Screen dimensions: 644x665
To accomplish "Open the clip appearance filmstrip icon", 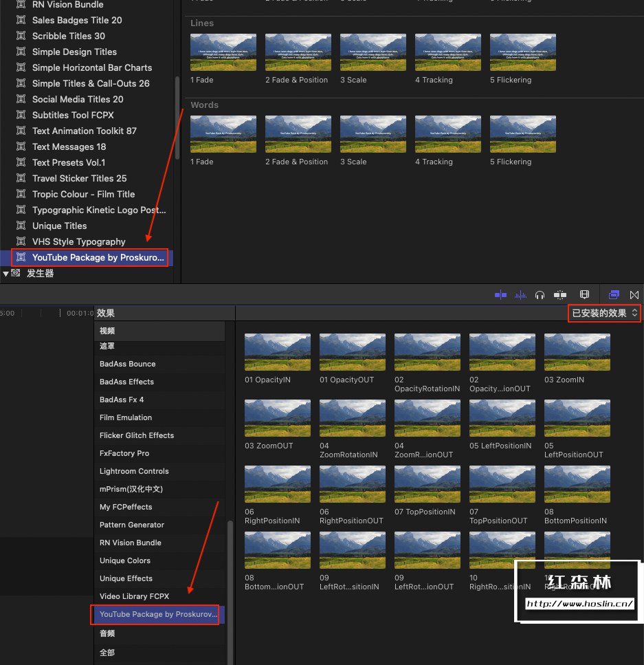I will (x=584, y=294).
